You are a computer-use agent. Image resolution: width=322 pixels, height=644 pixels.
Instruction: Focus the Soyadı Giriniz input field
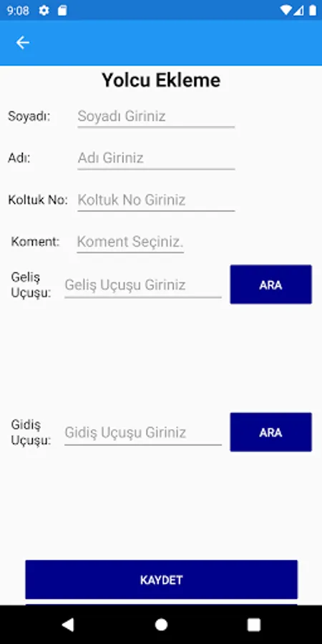156,117
